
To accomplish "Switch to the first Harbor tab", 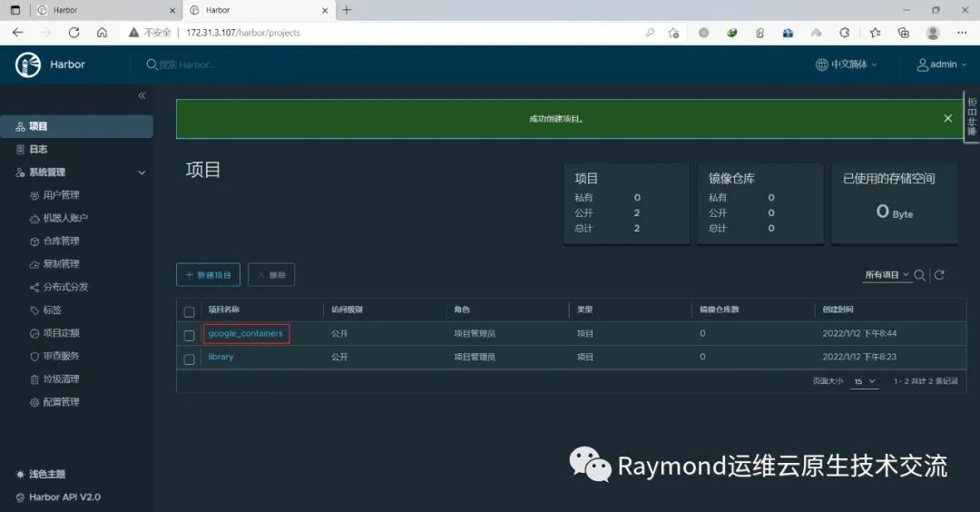I will [x=105, y=10].
